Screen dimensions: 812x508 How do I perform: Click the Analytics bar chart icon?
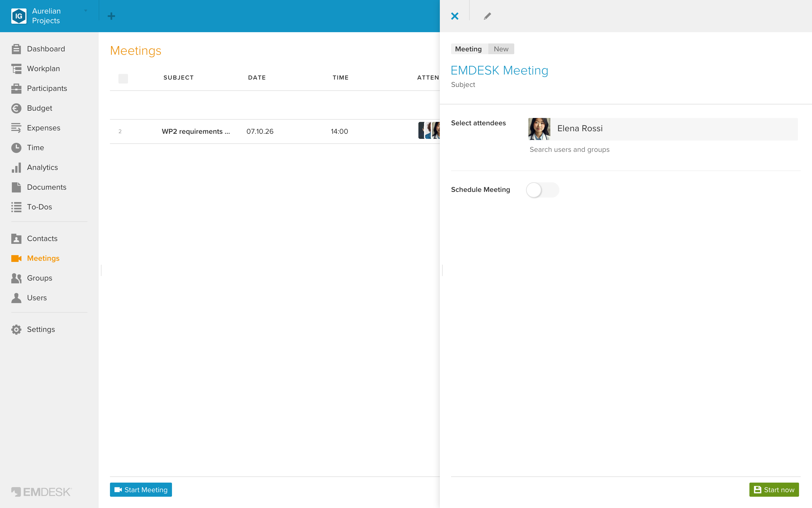pyautogui.click(x=16, y=167)
